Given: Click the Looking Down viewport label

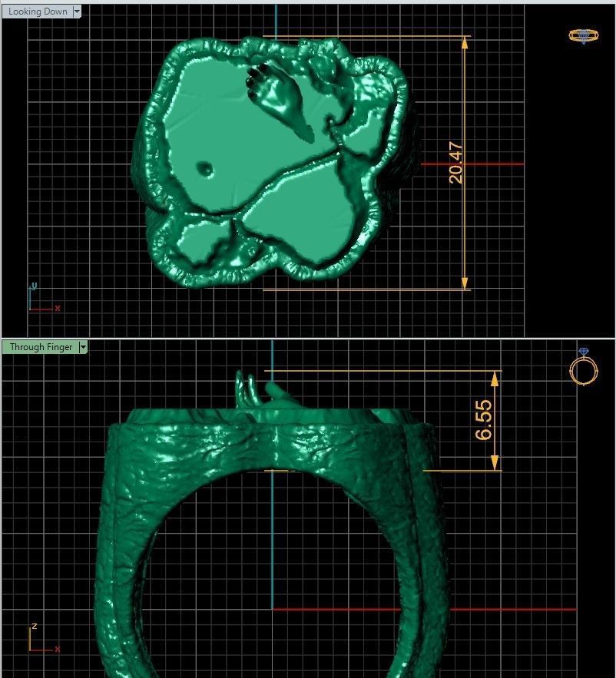Looking at the screenshot, I should 38,12.
